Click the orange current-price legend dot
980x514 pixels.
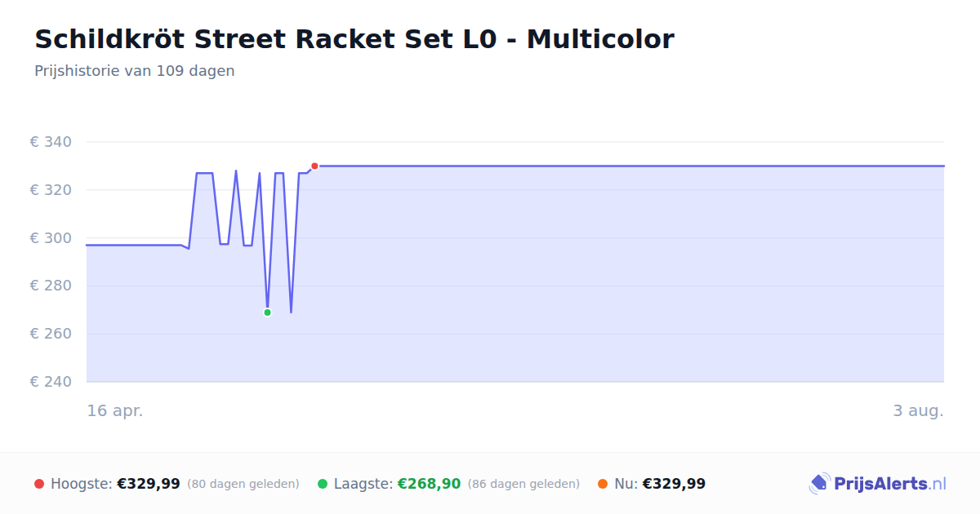603,484
